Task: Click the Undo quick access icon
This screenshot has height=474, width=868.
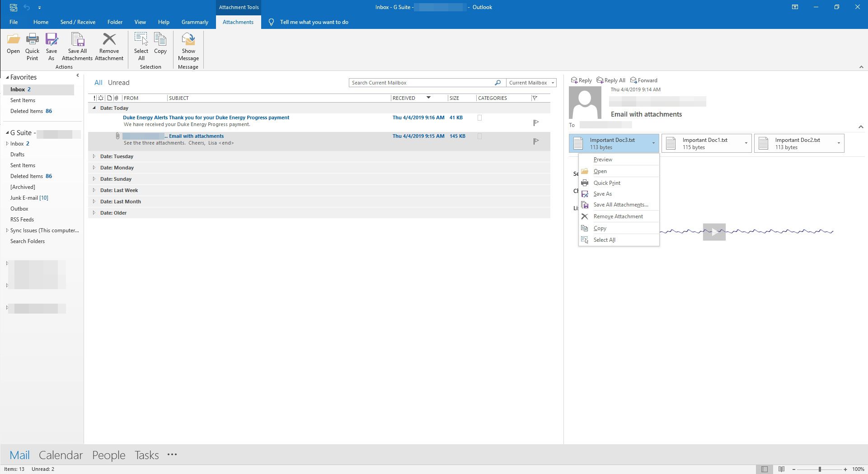Action: coord(27,7)
